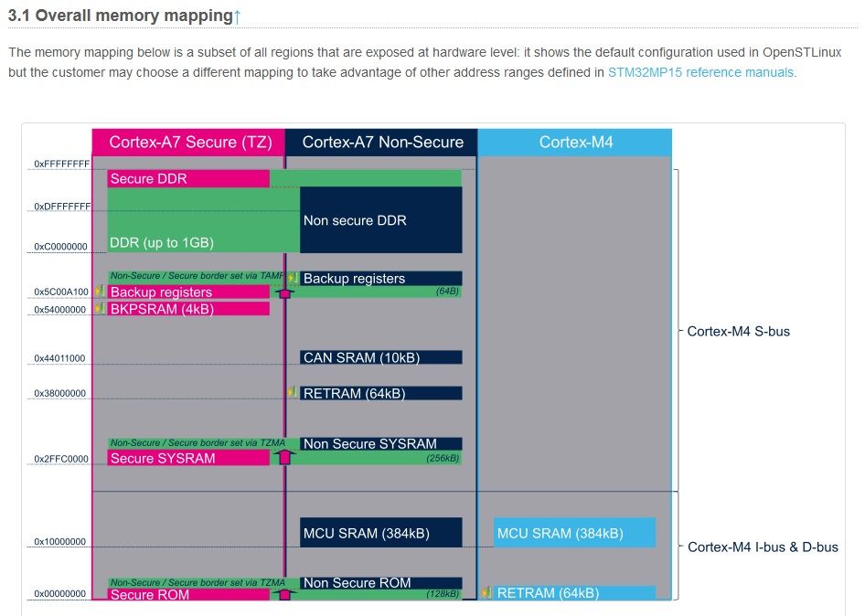Click the Secure SYSRAM block
Screen dimensions: 865x616
[x=188, y=458]
